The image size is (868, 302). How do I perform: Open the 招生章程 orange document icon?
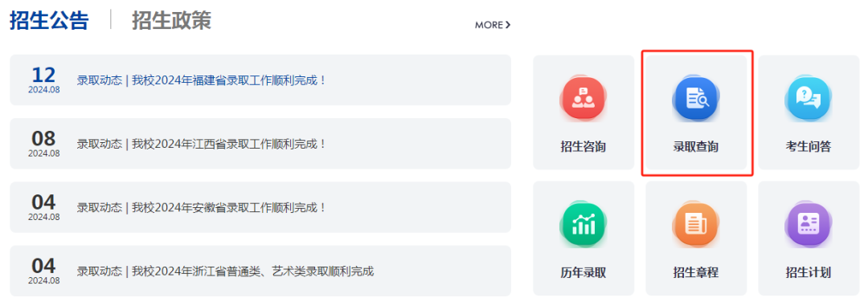coord(696,224)
